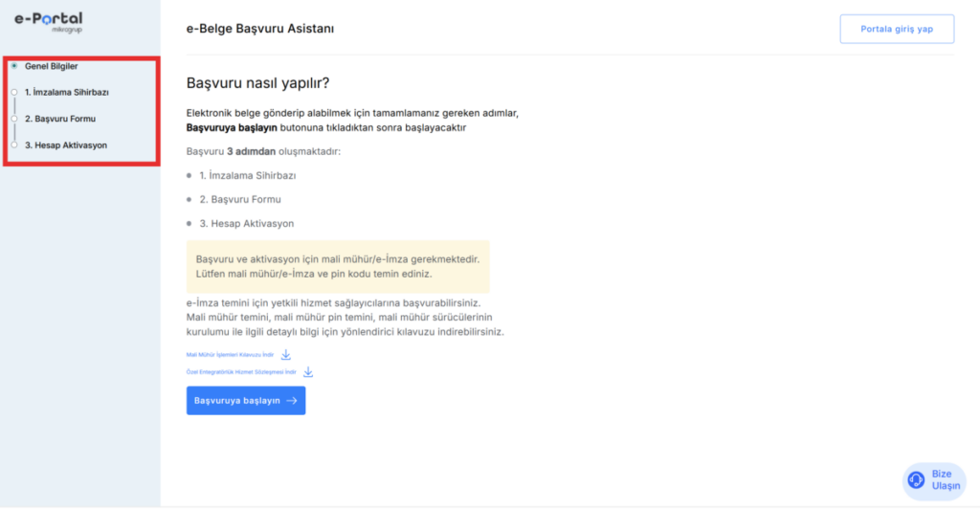Click the headset icon in Bize Ulaşın
Image resolution: width=980 pixels, height=509 pixels.
(916, 479)
